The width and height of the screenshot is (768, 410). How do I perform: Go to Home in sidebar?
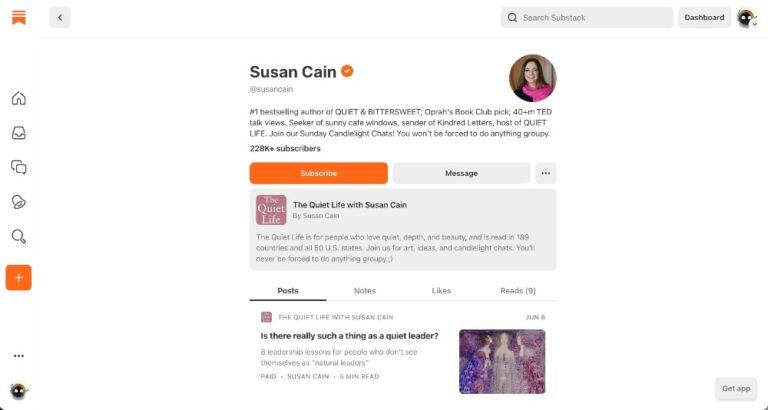click(x=19, y=98)
